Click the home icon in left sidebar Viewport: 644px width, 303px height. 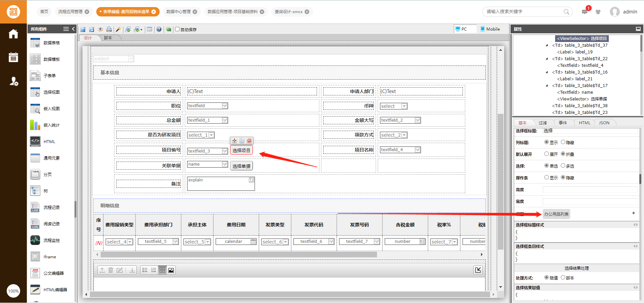point(13,34)
